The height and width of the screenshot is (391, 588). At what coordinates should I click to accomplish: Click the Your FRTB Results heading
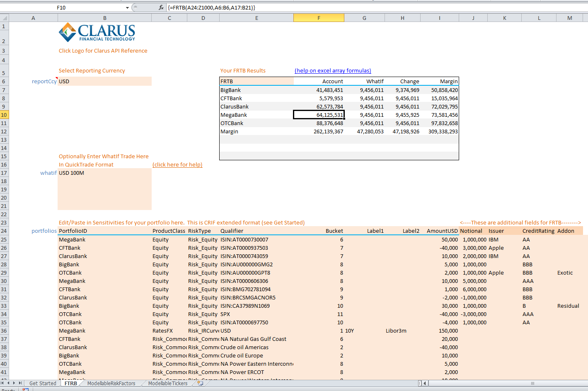(x=243, y=70)
